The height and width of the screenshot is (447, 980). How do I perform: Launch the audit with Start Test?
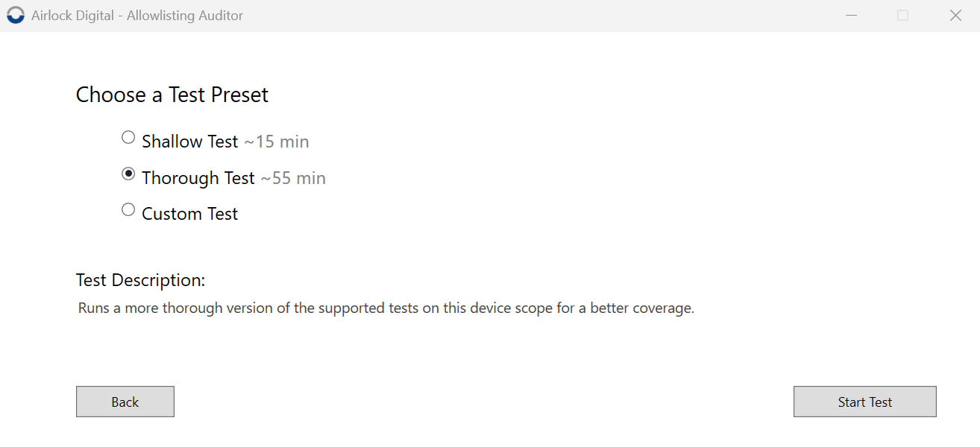pos(865,402)
